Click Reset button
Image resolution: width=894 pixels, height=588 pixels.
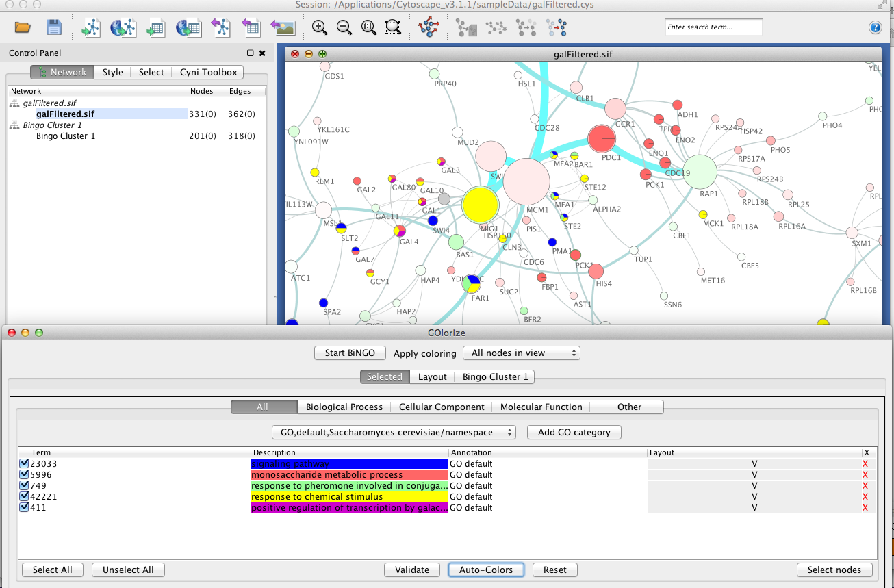(555, 570)
